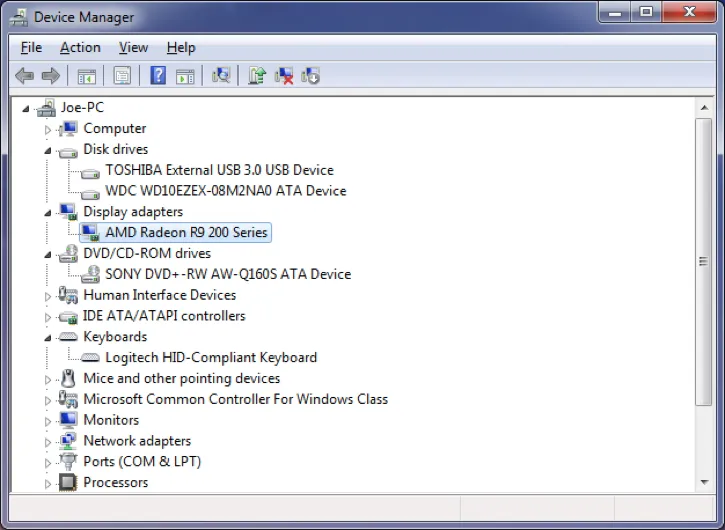
Task: Collapse the Keyboards category
Action: pyautogui.click(x=47, y=337)
